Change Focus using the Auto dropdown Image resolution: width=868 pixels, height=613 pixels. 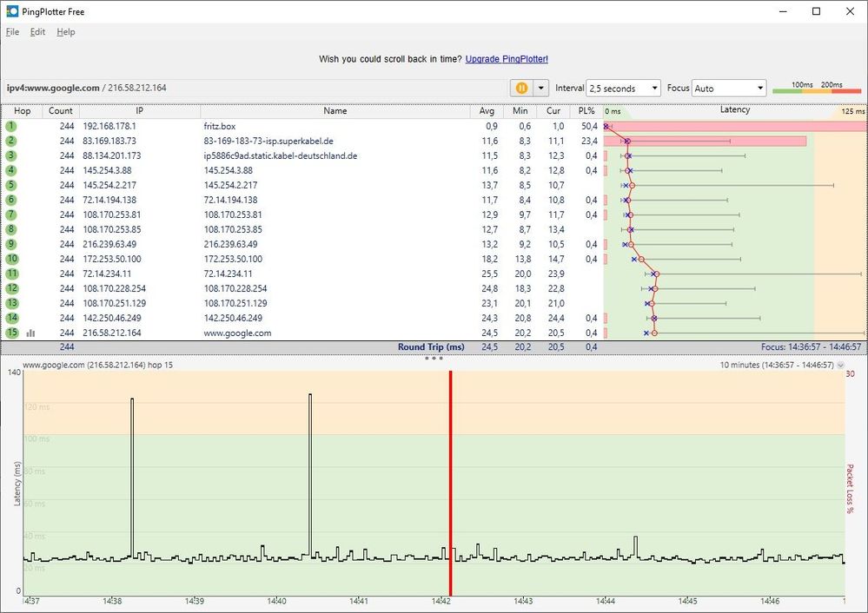pos(728,88)
